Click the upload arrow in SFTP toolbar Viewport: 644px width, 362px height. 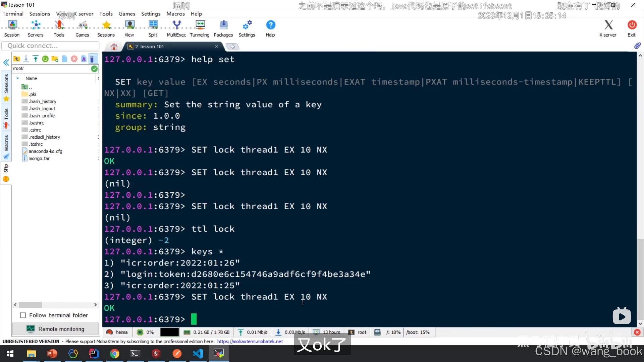click(x=36, y=59)
